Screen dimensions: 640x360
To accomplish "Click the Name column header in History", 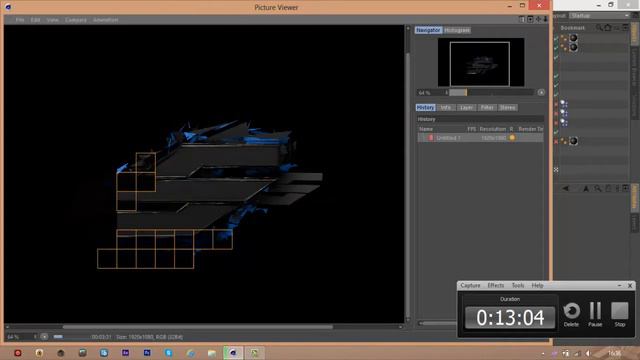I will click(x=426, y=129).
